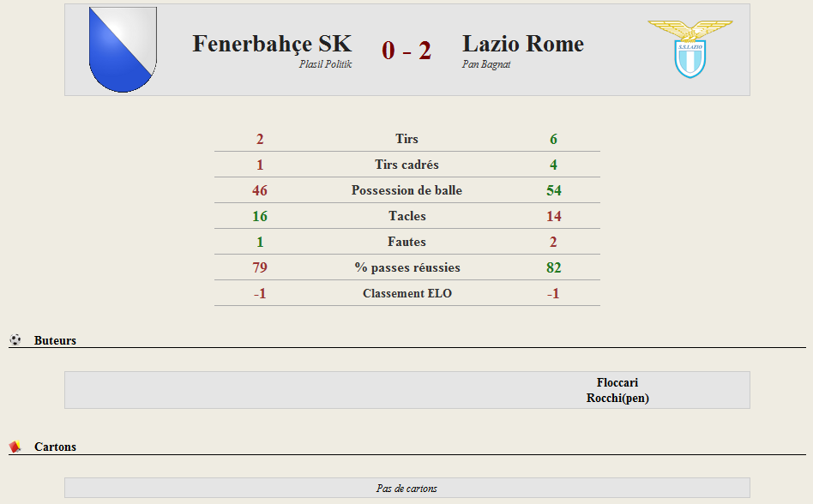
Task: Select manager name Plasil Politik
Action: click(325, 64)
